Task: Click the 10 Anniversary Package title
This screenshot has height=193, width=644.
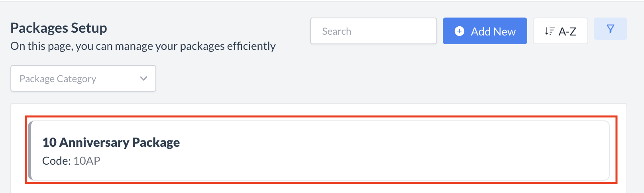Action: pos(111,142)
